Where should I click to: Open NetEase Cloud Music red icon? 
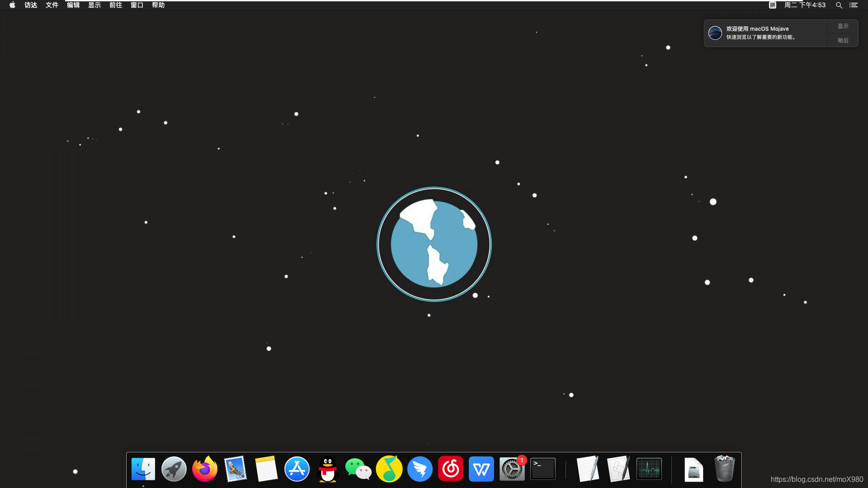(x=451, y=469)
